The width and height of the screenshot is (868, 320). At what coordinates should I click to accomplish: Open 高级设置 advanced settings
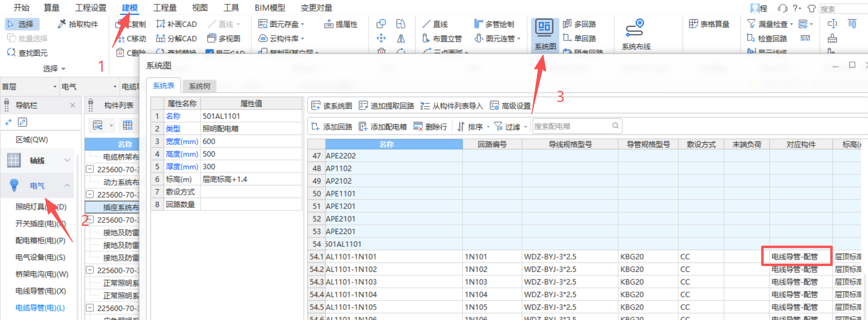510,106
